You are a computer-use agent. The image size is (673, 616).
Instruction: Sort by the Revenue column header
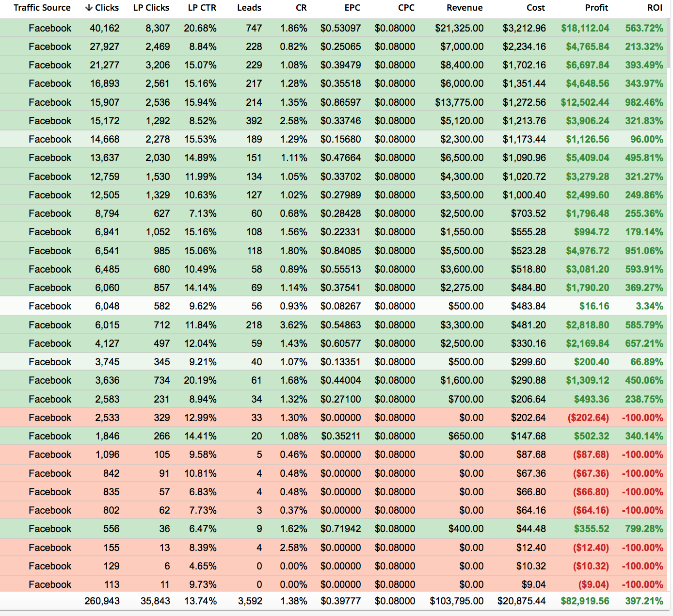[x=465, y=8]
